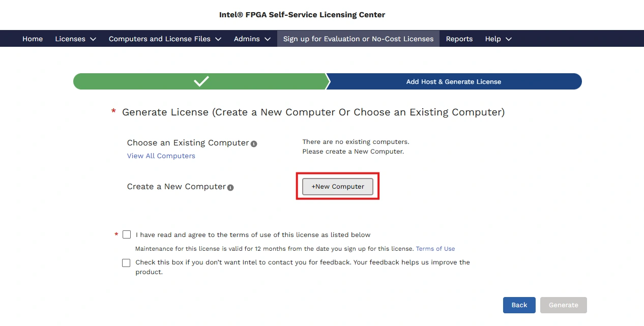
Task: Open the View All Computers link
Action: tap(161, 156)
